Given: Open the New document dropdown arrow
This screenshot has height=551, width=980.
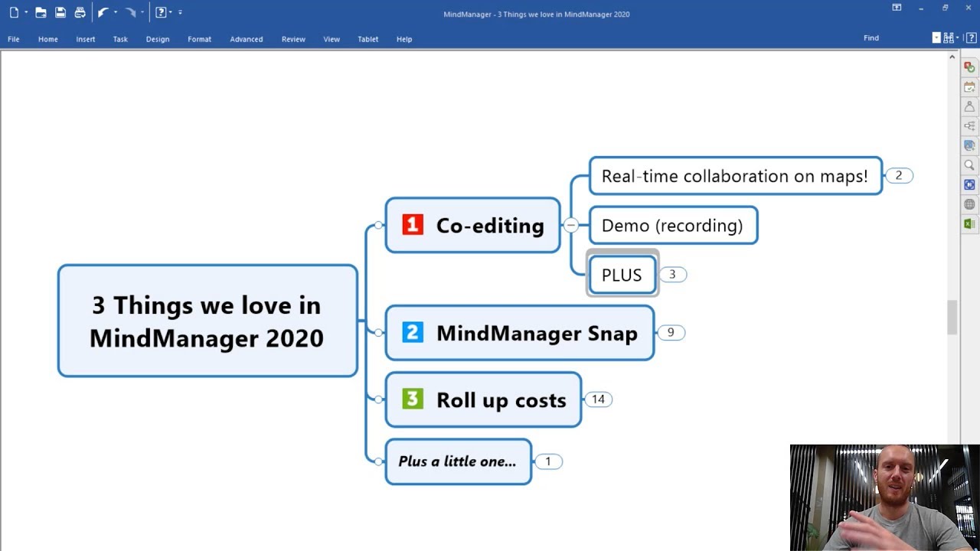Looking at the screenshot, I should pos(26,12).
